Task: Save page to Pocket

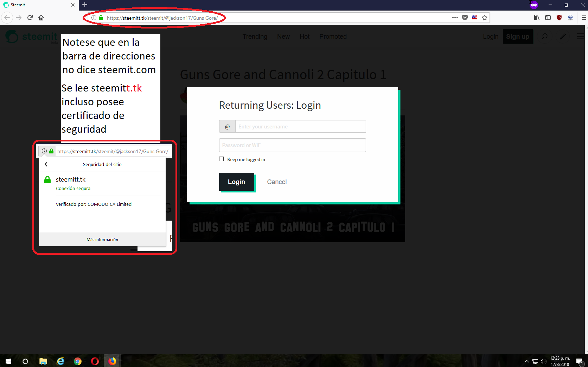Action: click(x=465, y=18)
